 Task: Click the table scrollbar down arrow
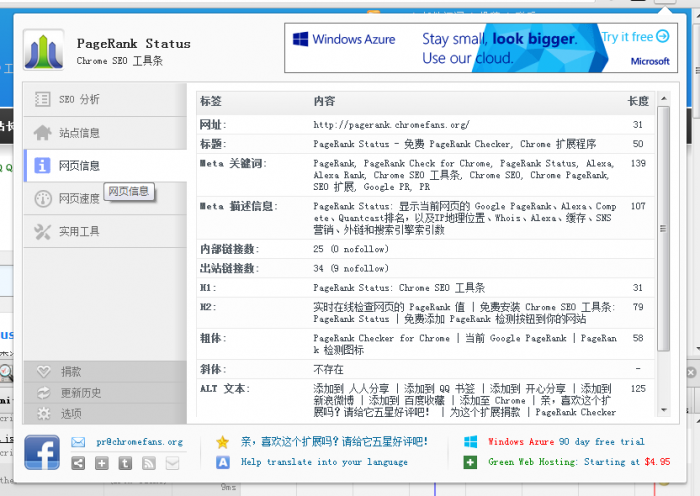664,410
